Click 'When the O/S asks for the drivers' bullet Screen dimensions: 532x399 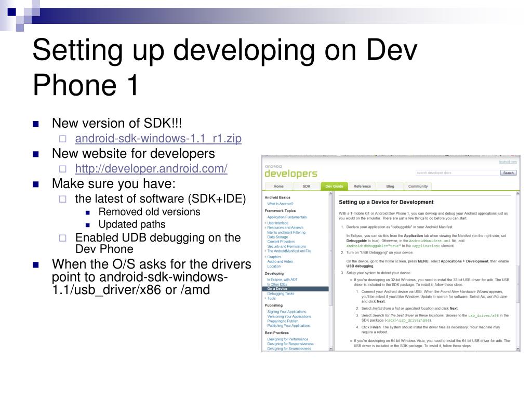(151, 277)
